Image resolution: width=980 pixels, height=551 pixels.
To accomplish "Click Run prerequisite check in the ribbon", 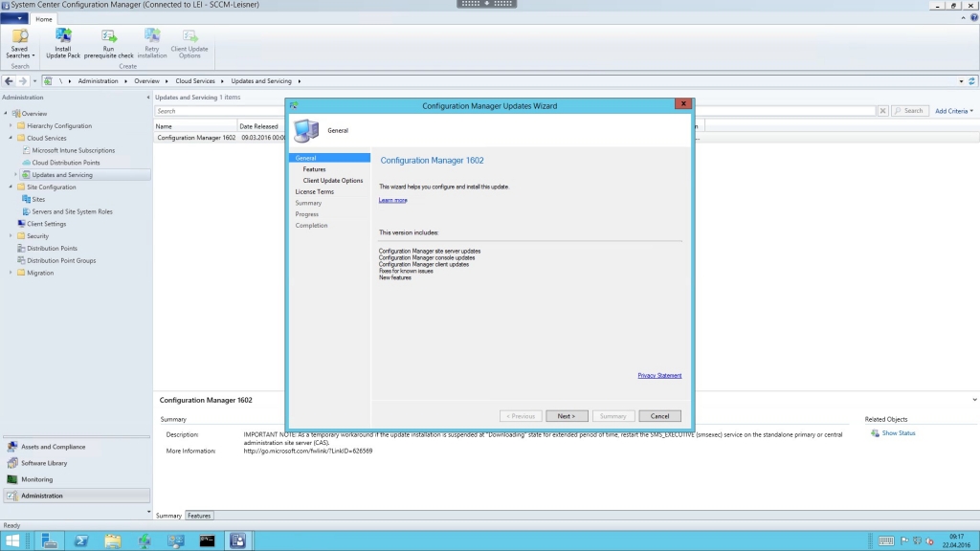I will pyautogui.click(x=108, y=42).
